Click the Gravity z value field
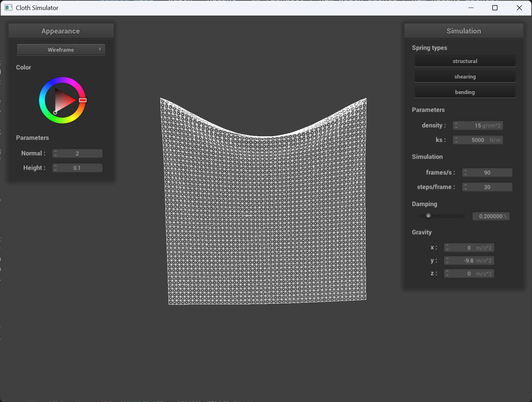 (469, 274)
